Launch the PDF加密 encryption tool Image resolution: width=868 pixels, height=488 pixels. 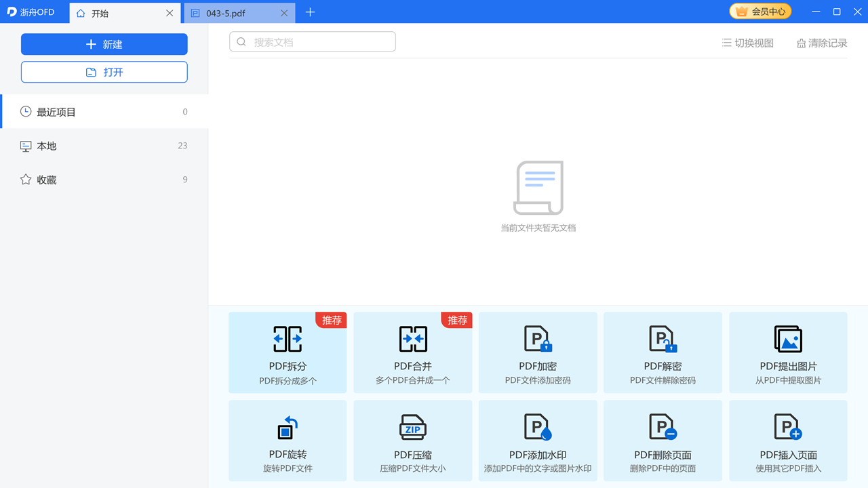(538, 352)
